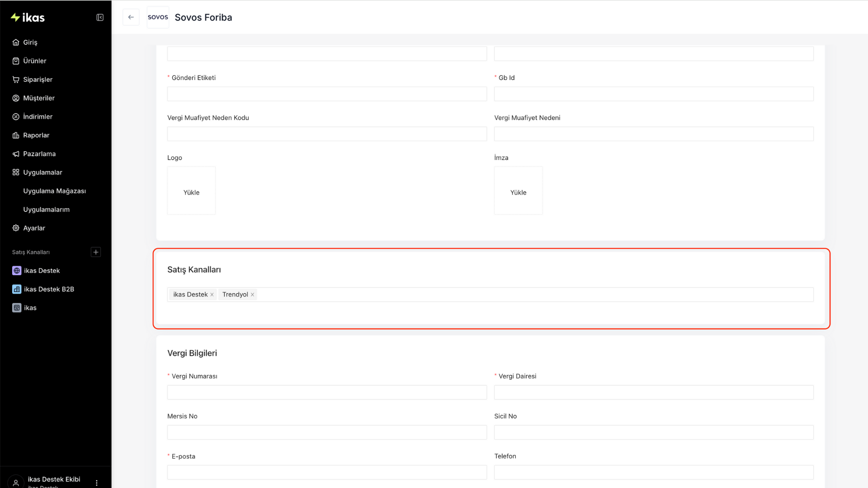Image resolution: width=868 pixels, height=488 pixels.
Task: Click the Giriş home icon
Action: (16, 42)
